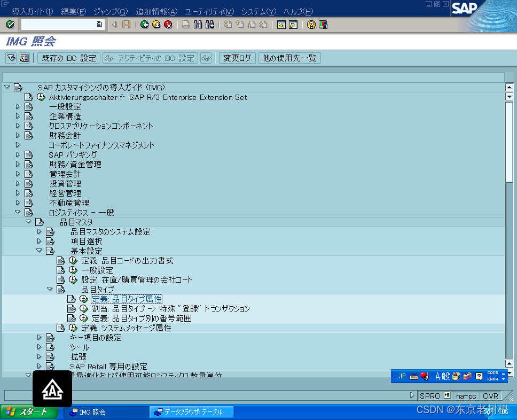Expand the 企業構造 node
This screenshot has width=517, height=420.
tap(18, 116)
